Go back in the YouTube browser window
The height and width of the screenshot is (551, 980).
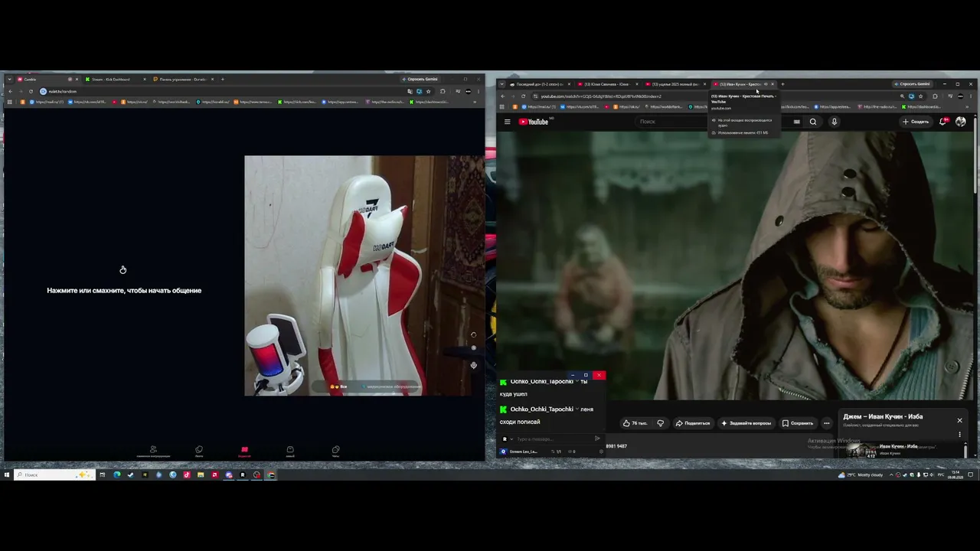click(502, 96)
